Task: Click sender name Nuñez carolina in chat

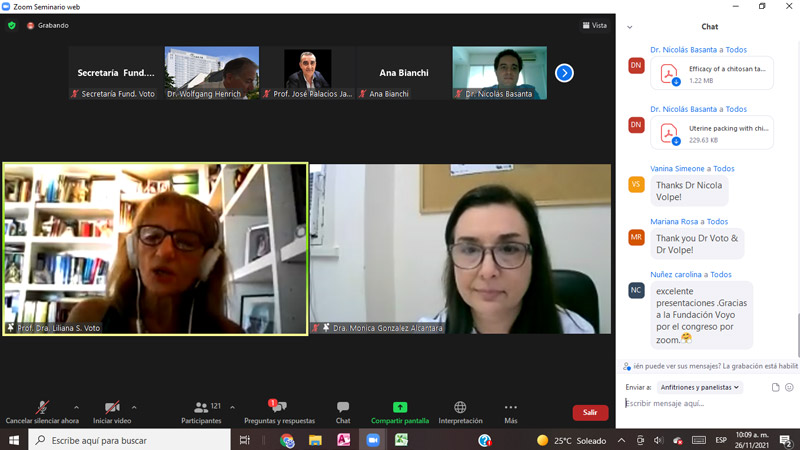Action: point(676,274)
